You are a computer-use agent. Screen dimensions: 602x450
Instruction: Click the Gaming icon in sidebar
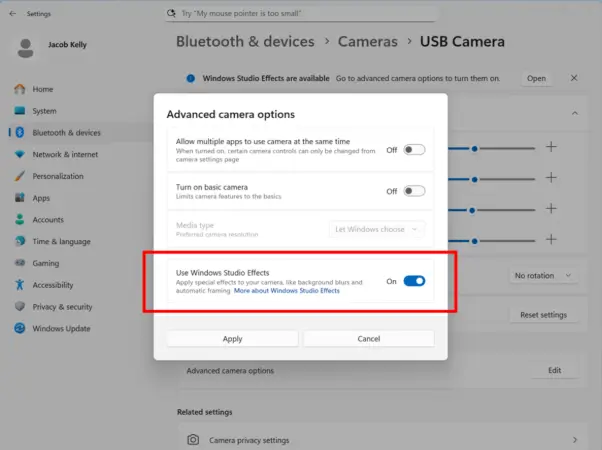coord(19,263)
